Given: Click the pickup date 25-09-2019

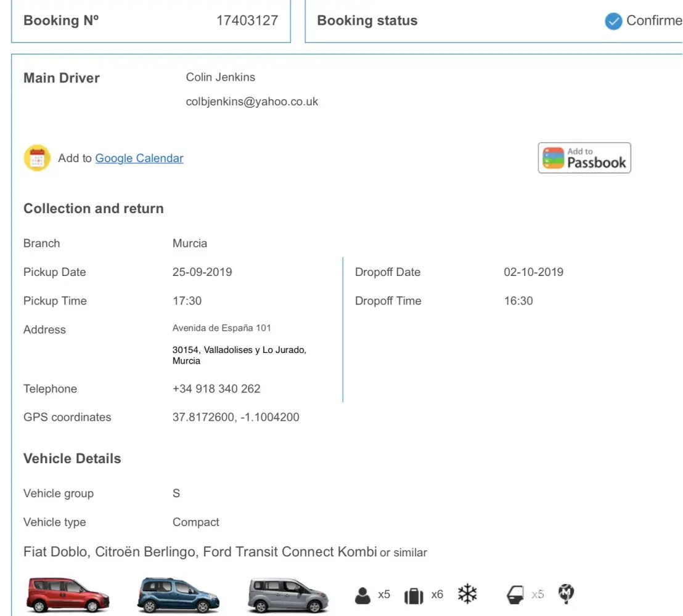Looking at the screenshot, I should pos(202,272).
